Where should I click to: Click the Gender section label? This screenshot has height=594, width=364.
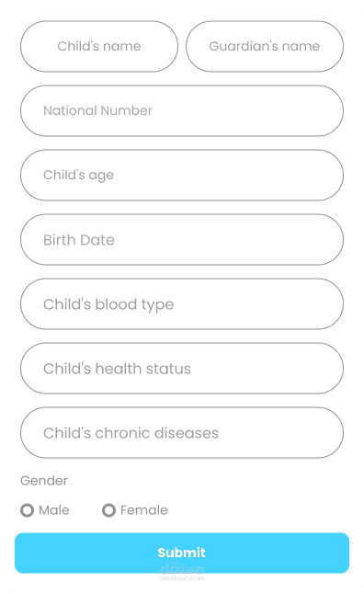click(x=44, y=480)
